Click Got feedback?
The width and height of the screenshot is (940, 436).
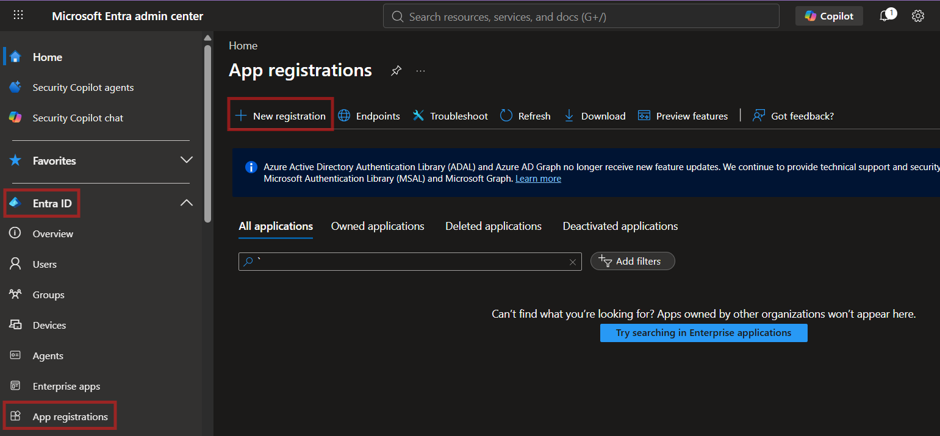tap(793, 116)
